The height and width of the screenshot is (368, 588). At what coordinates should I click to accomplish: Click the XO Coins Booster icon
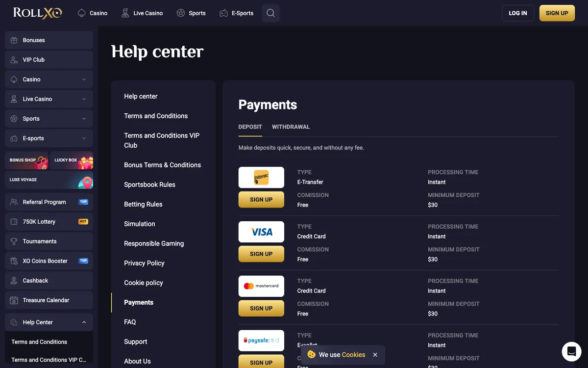pyautogui.click(x=14, y=261)
